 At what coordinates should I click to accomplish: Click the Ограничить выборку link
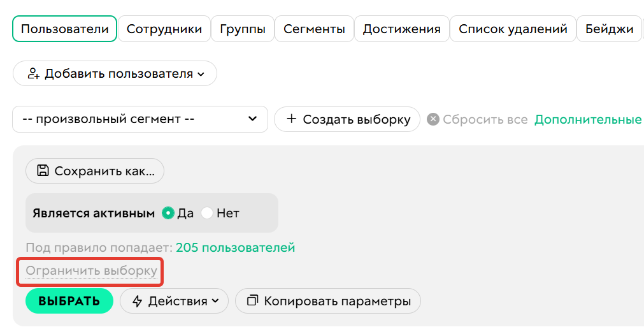(91, 271)
